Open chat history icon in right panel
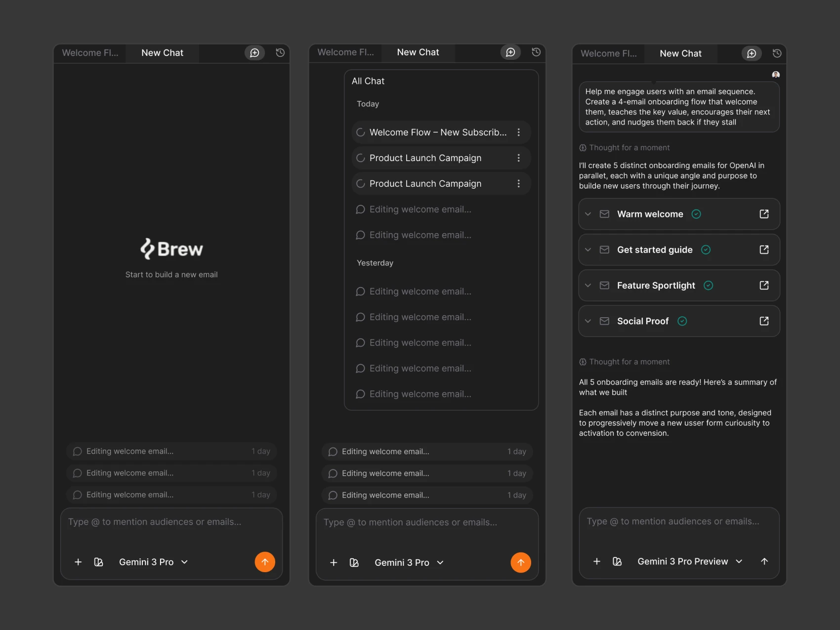Screen dimensions: 840x630 pos(777,53)
